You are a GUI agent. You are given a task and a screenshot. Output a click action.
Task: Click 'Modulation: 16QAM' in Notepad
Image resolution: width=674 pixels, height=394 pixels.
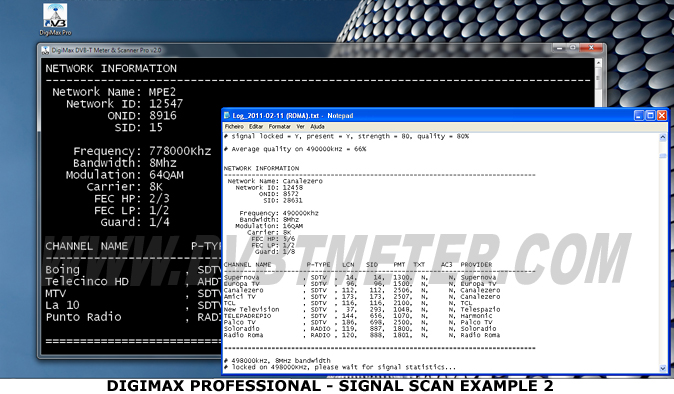269,226
